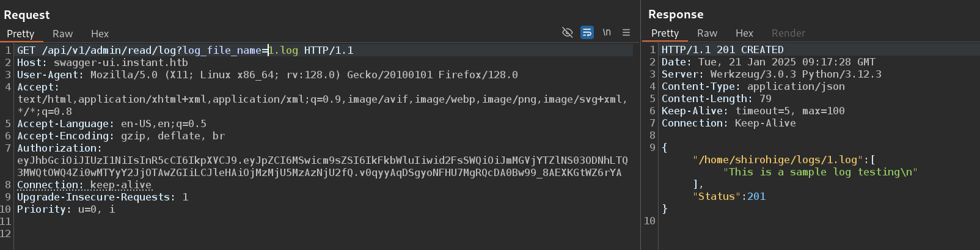
Task: Open the Response Raw tab
Action: pyautogui.click(x=707, y=33)
